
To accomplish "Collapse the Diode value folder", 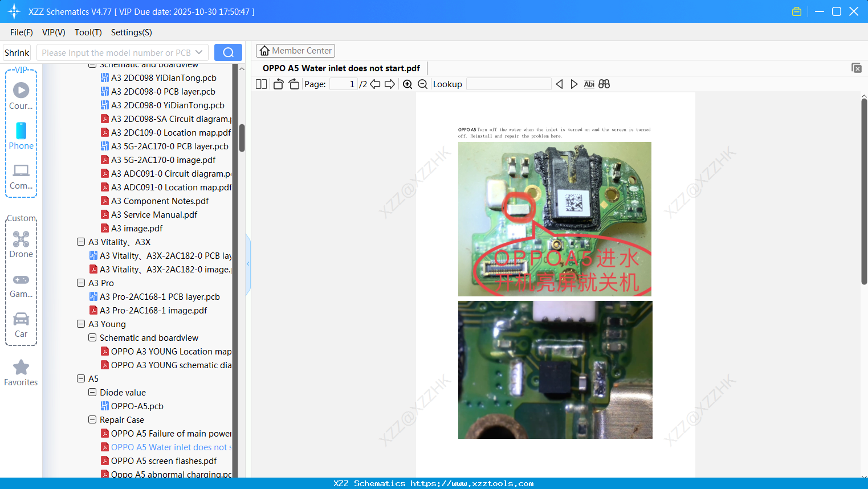I will tap(92, 392).
